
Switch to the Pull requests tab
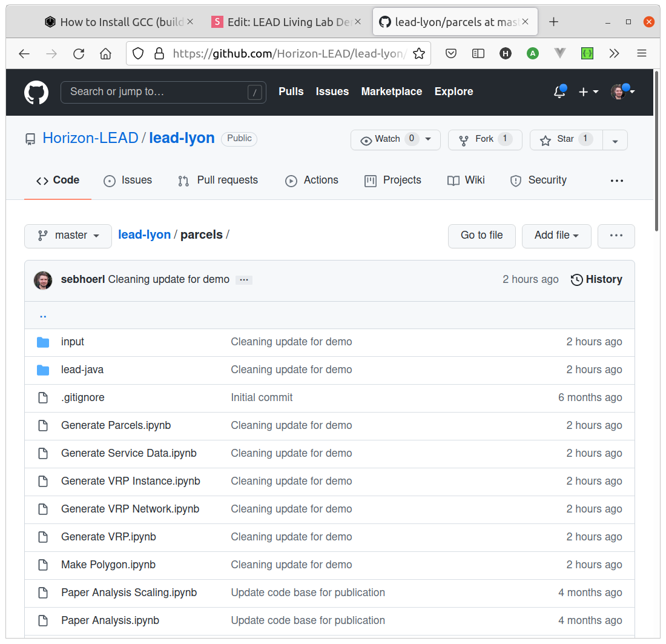(218, 180)
